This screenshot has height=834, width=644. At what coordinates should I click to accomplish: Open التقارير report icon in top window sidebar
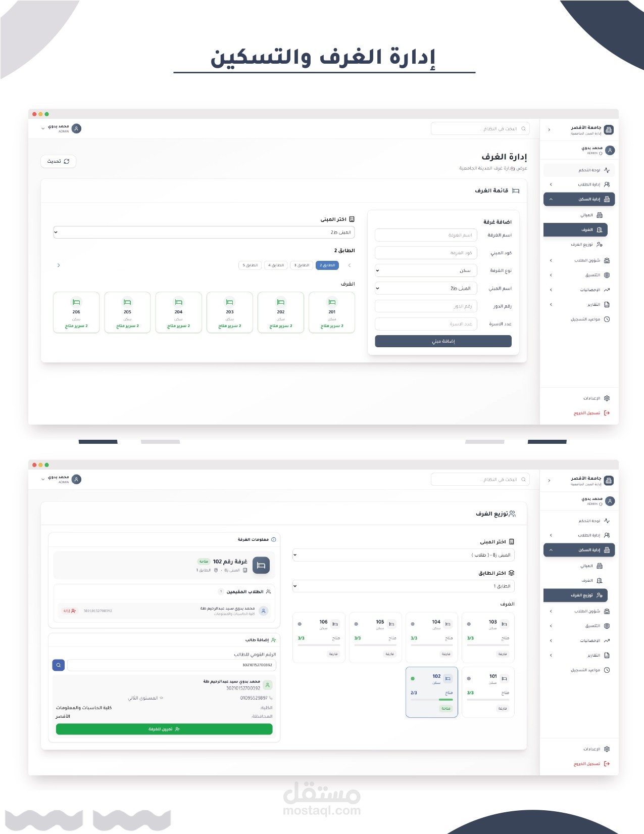[x=607, y=304]
